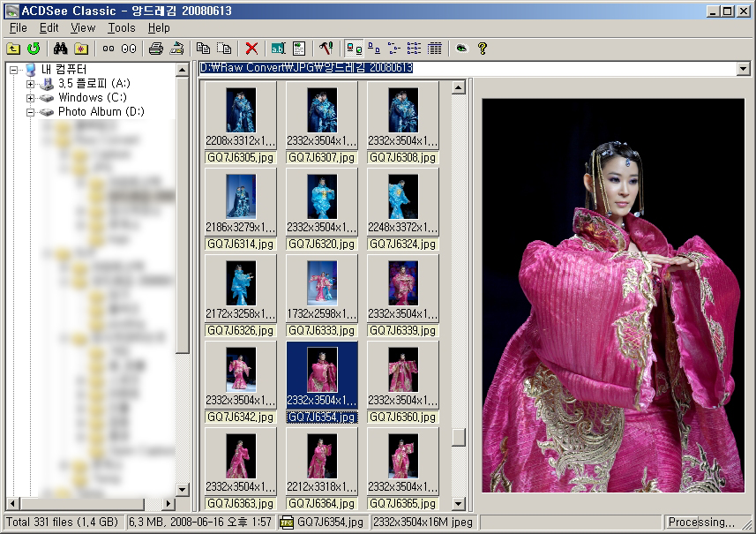The height and width of the screenshot is (534, 756).
Task: Select thumbnail GQ7J6360.jpg
Action: 402,382
